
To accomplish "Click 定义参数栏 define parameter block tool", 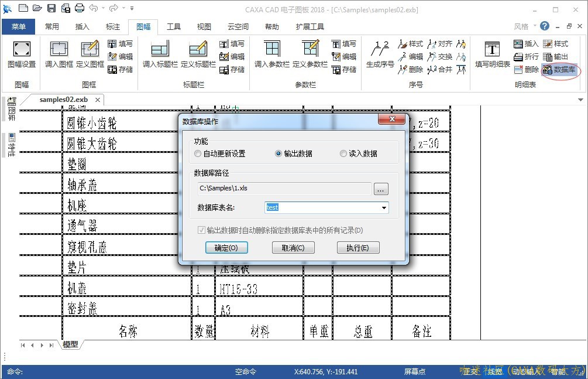I will 310,55.
